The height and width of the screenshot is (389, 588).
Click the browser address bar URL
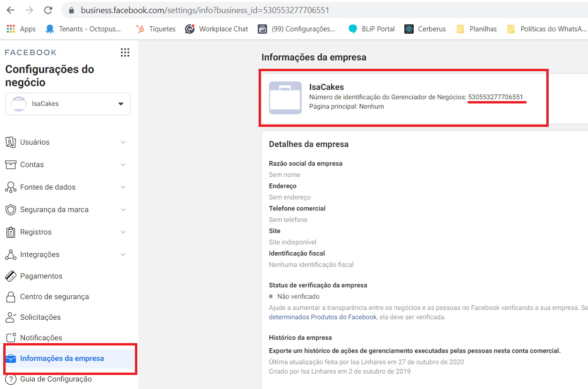[x=205, y=10]
